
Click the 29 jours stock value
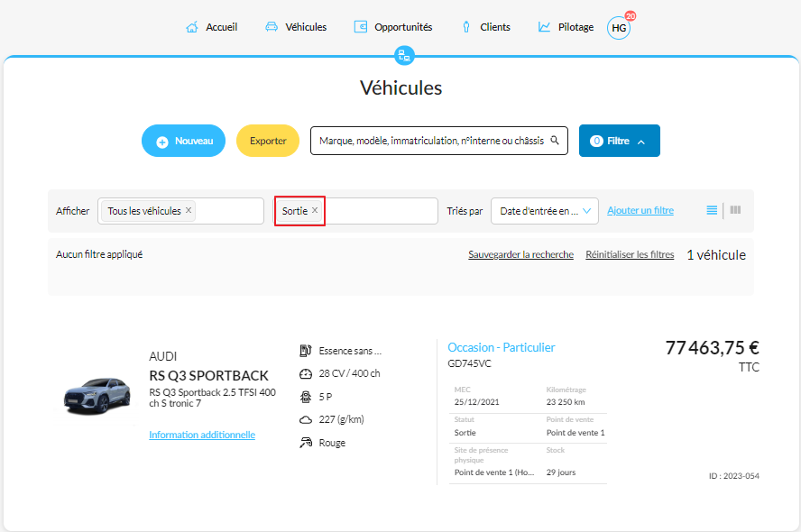561,472
